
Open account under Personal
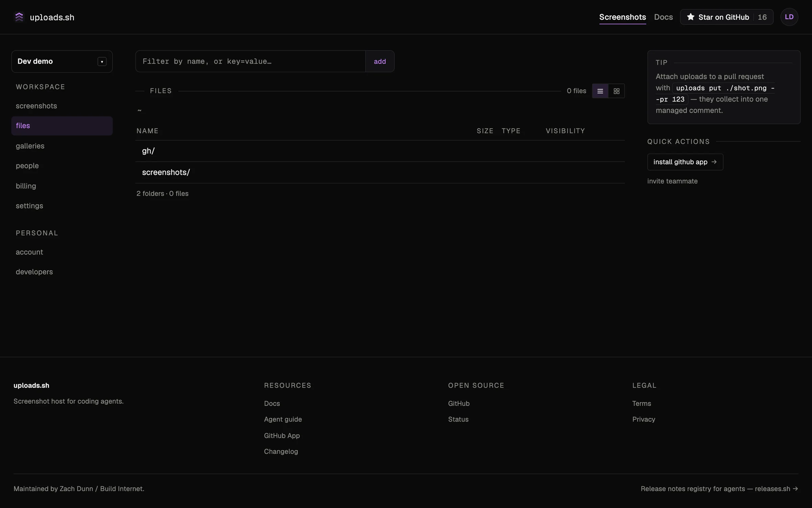pyautogui.click(x=62, y=252)
